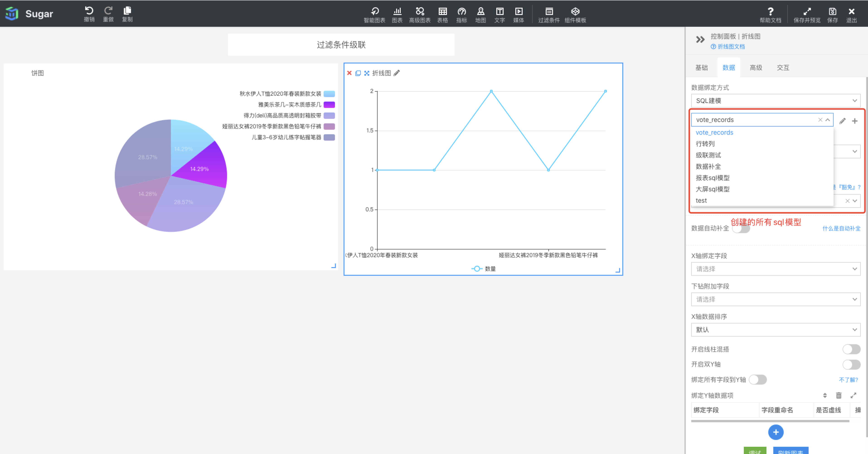Open the X轴绑定字段 dropdown
This screenshot has width=868, height=454.
tap(775, 269)
